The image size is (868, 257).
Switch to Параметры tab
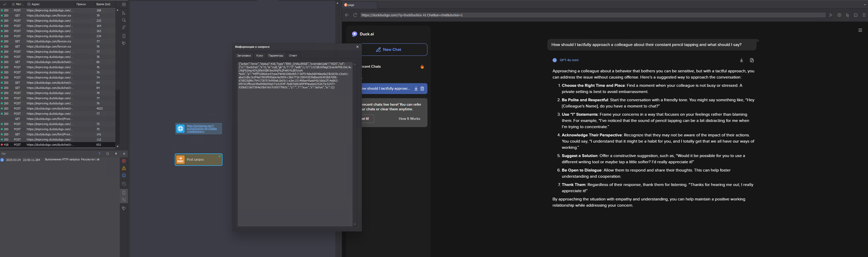(x=276, y=56)
